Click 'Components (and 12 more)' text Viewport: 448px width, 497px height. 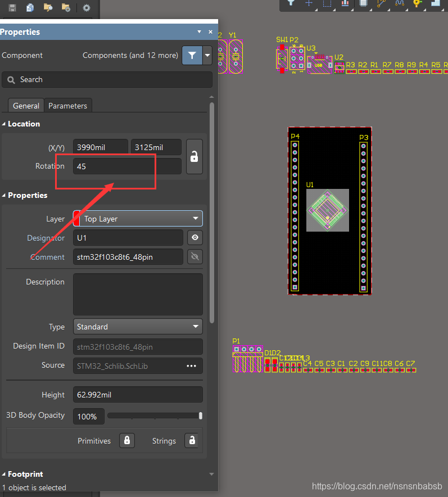point(130,56)
